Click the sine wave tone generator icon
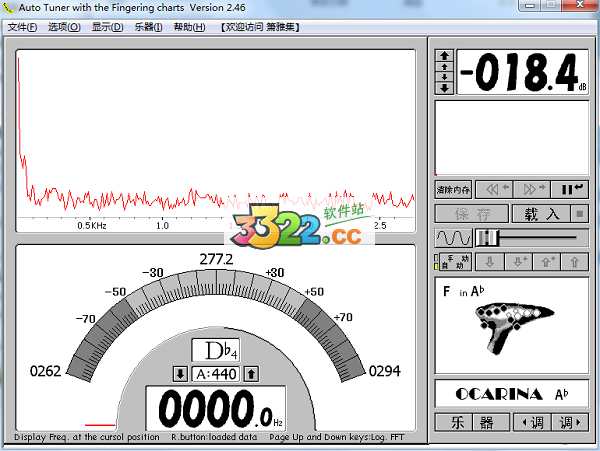The image size is (600, 451). click(x=453, y=238)
